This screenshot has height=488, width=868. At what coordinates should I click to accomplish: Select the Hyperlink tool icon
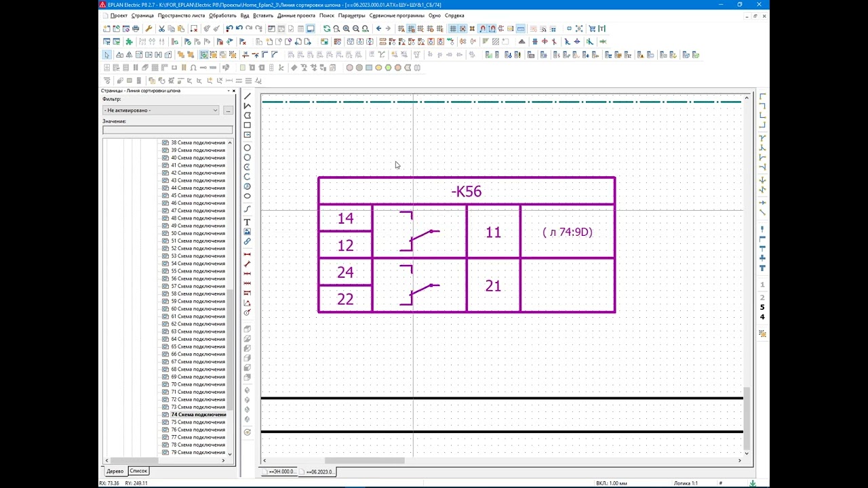[248, 241]
